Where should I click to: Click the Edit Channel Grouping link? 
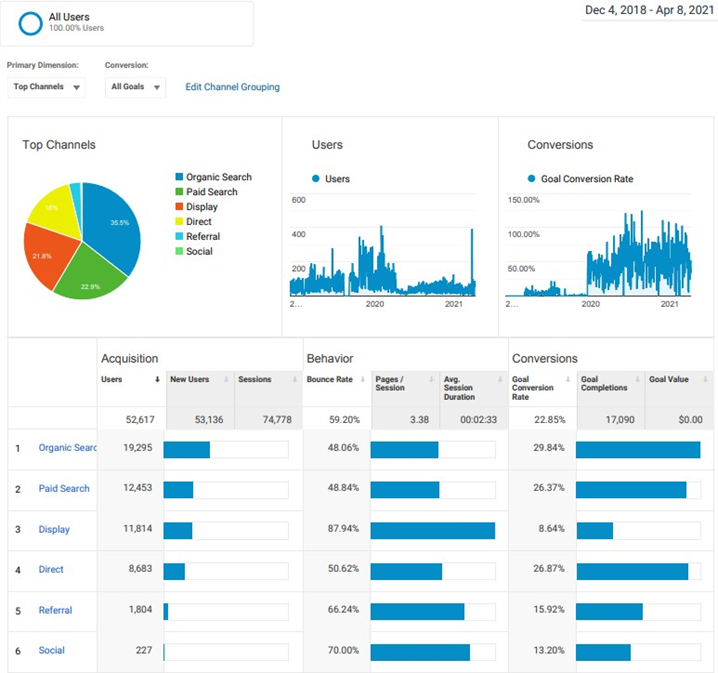tap(232, 87)
